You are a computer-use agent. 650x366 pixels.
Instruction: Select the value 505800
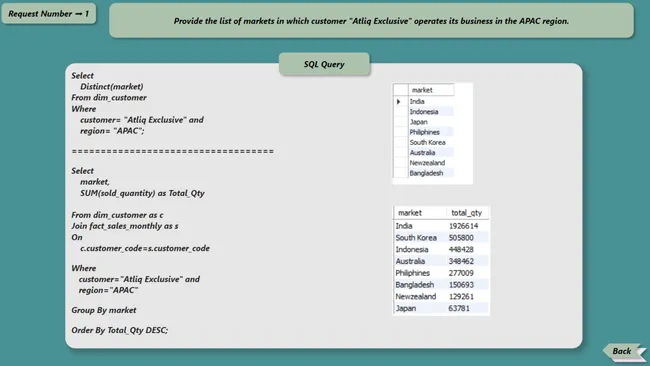coord(461,238)
